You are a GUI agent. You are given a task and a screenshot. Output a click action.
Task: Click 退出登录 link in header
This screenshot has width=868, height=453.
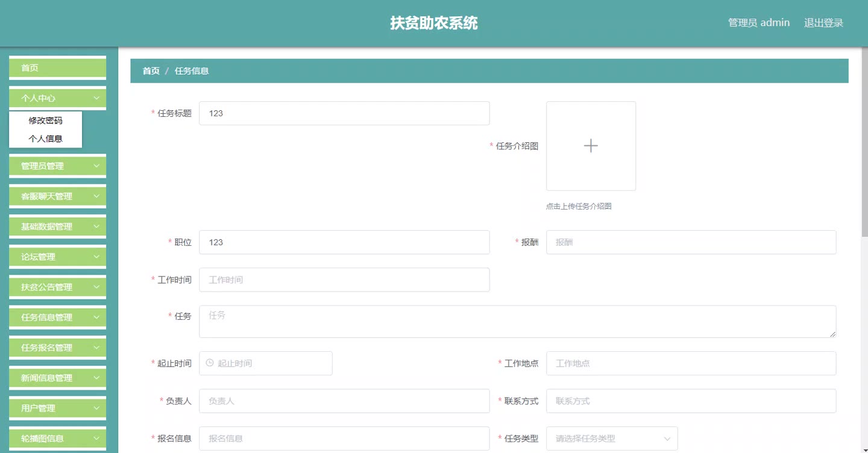(x=823, y=23)
